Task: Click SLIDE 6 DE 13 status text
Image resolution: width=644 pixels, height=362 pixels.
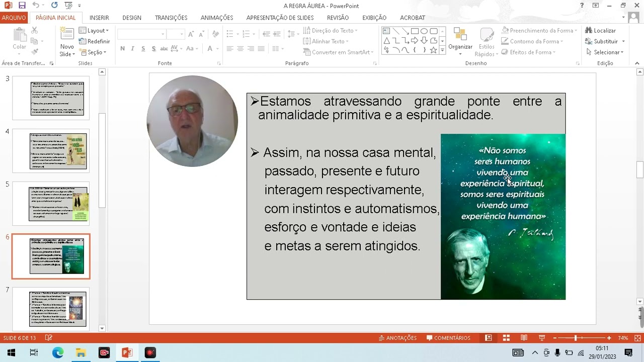Action: (x=20, y=338)
